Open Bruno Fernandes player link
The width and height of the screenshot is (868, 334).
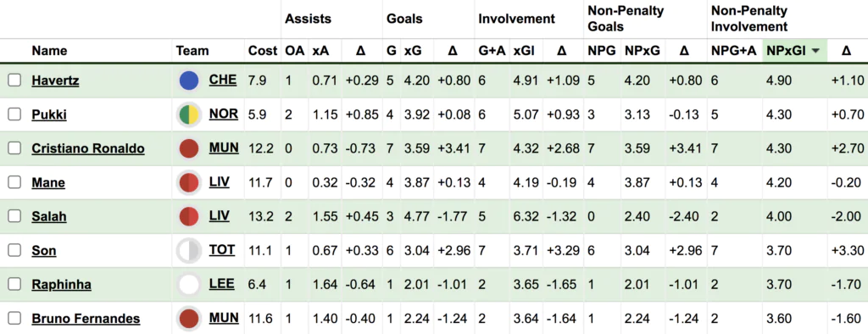(86, 319)
